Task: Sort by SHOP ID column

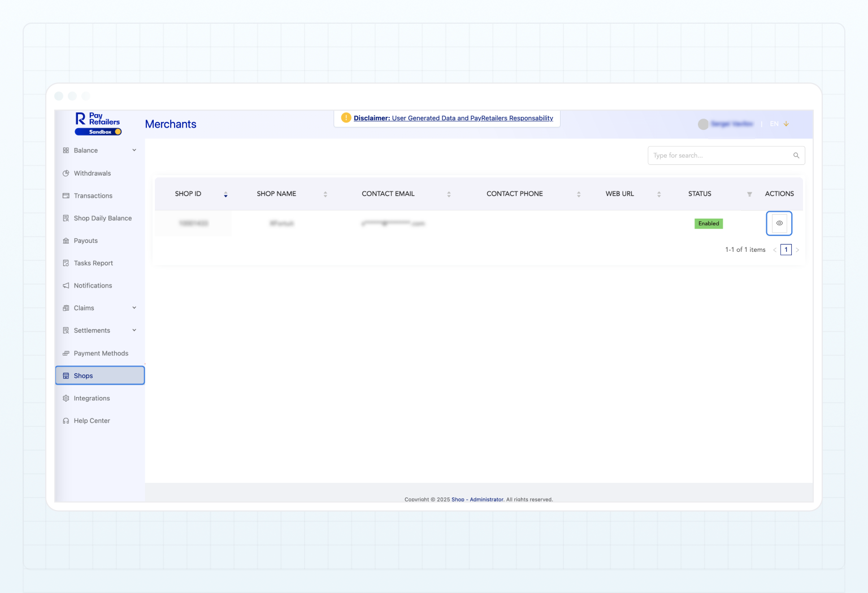Action: click(x=225, y=194)
